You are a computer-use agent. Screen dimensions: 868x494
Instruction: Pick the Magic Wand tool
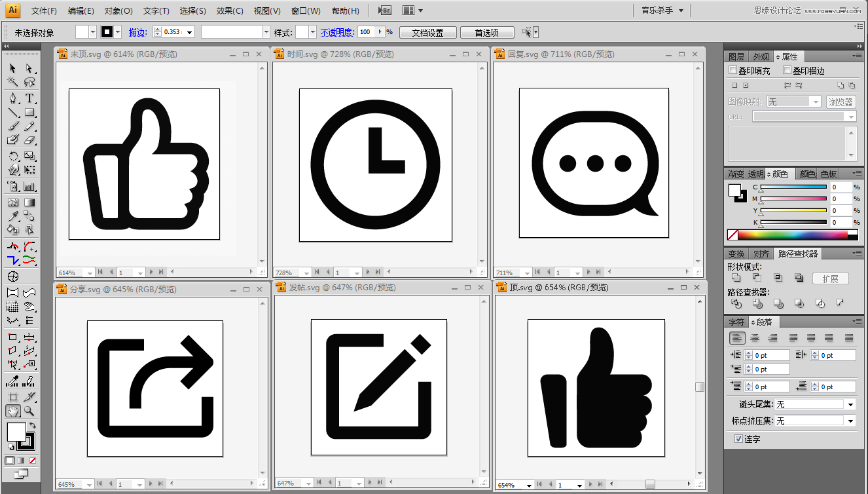point(12,82)
